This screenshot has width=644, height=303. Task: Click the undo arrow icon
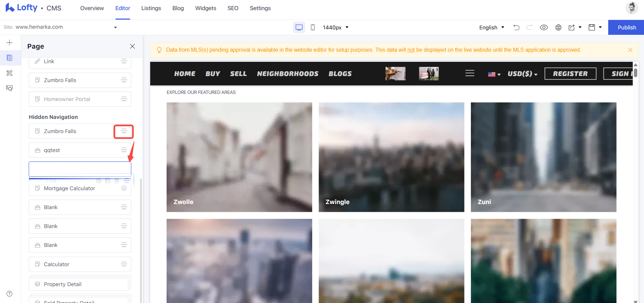click(x=516, y=27)
